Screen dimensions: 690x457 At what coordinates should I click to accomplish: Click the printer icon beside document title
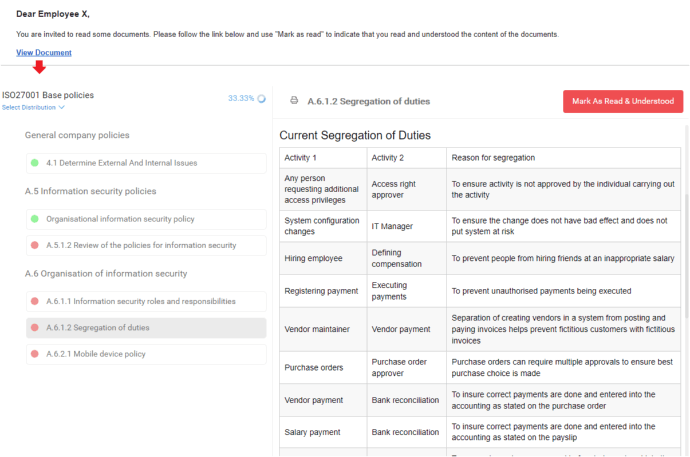coord(294,101)
